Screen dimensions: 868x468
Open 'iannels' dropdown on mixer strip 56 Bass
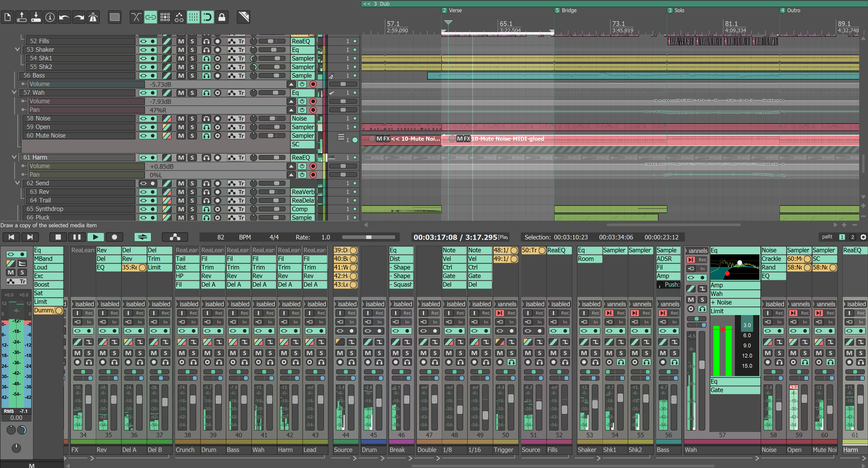(669, 304)
